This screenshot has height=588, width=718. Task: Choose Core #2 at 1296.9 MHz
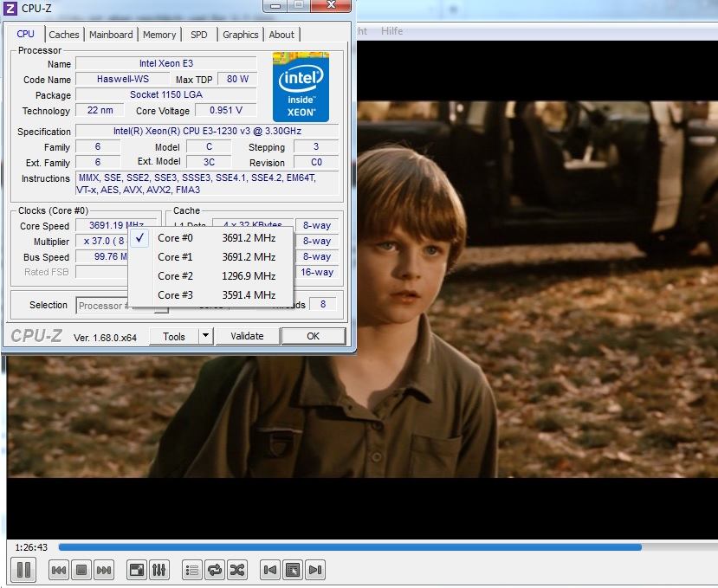click(210, 276)
